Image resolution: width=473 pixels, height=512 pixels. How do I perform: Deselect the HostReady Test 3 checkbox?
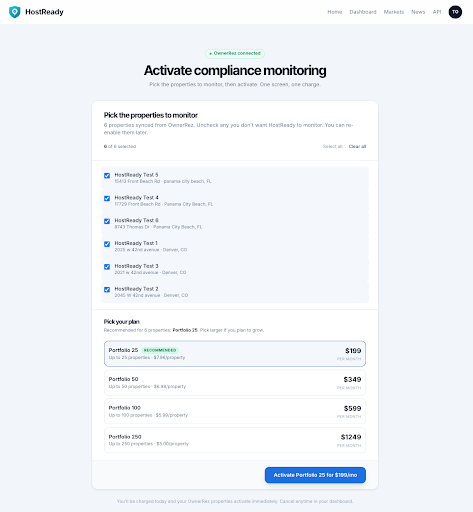(107, 267)
